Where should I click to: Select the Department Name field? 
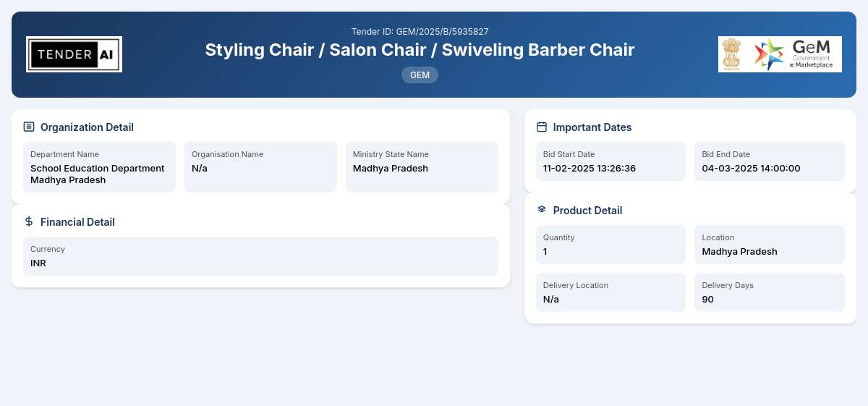(99, 167)
